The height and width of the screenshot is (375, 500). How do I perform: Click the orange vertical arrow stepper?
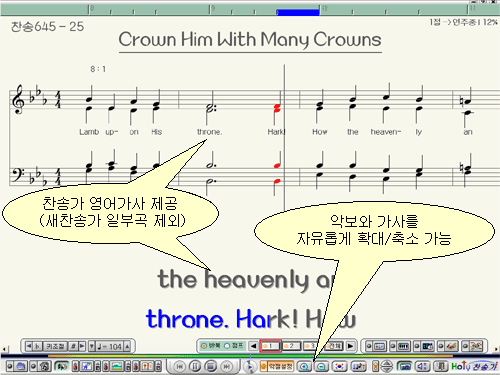[x=376, y=366]
